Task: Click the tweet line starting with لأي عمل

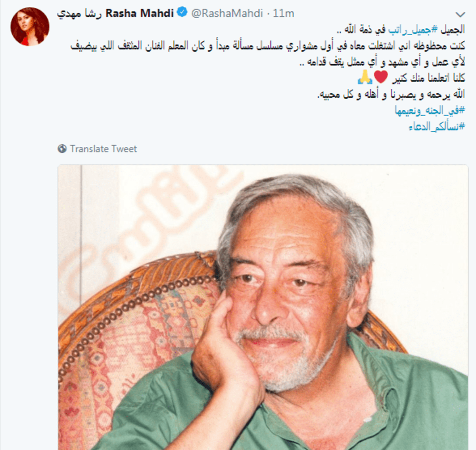Action: pyautogui.click(x=382, y=62)
